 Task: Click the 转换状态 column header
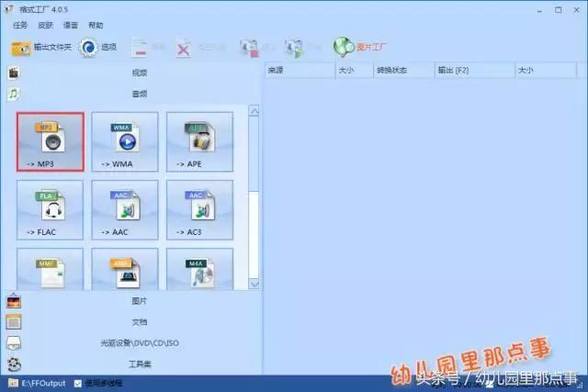tap(404, 70)
